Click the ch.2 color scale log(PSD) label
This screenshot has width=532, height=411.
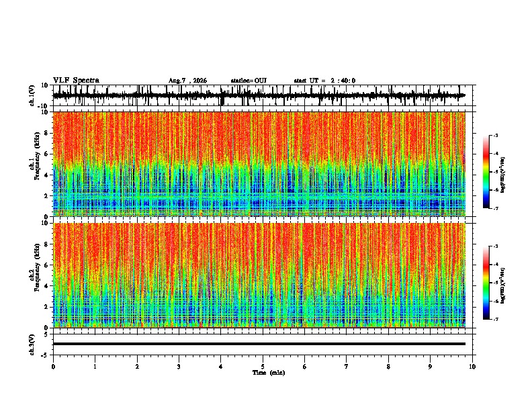(x=503, y=286)
